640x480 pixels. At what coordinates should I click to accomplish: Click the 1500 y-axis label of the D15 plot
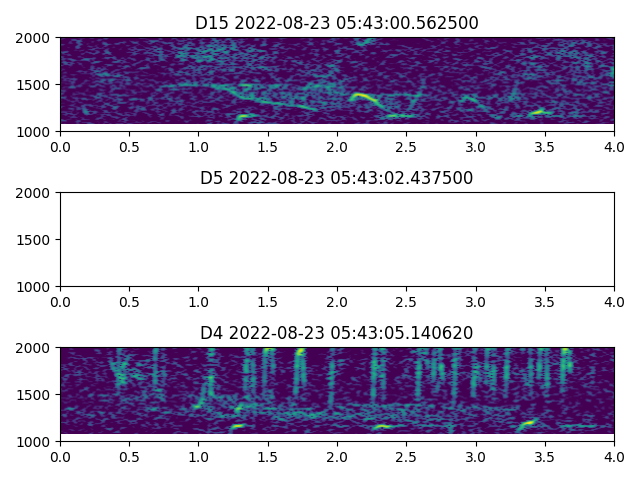35,85
